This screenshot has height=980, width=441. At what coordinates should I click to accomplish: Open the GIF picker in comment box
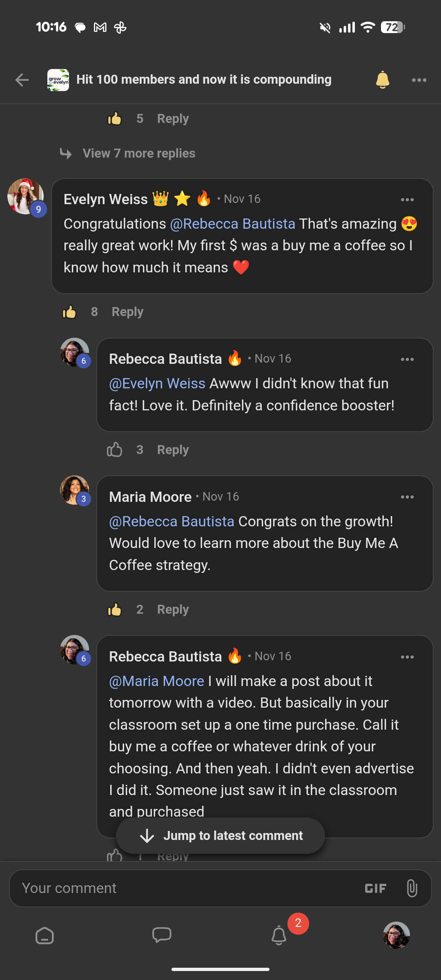(x=375, y=889)
